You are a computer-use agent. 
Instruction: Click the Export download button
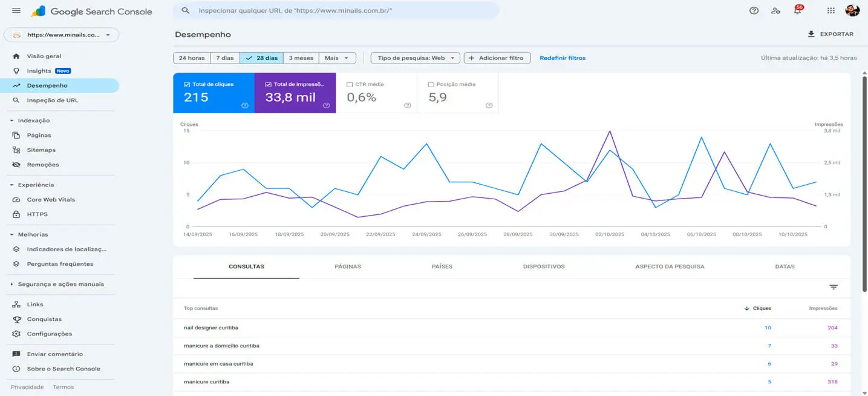point(830,35)
